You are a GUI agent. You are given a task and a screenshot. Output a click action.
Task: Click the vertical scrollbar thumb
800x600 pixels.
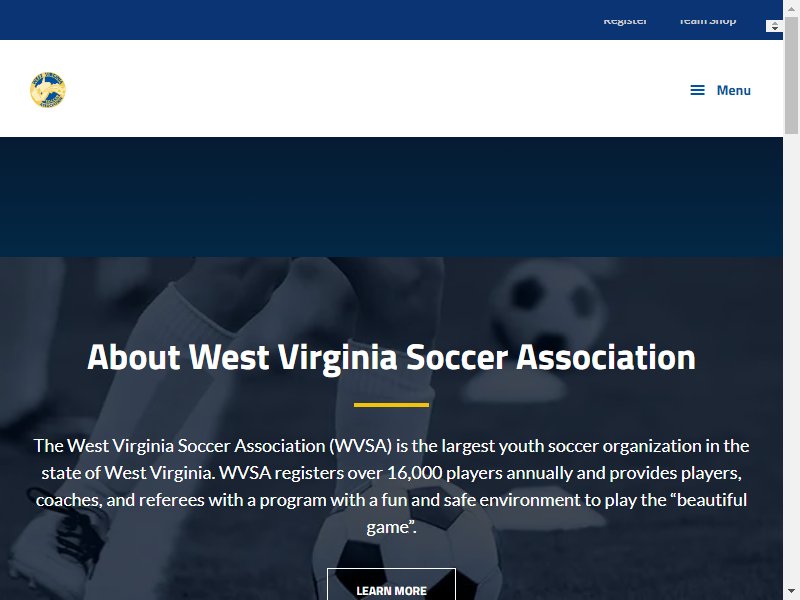pos(791,75)
